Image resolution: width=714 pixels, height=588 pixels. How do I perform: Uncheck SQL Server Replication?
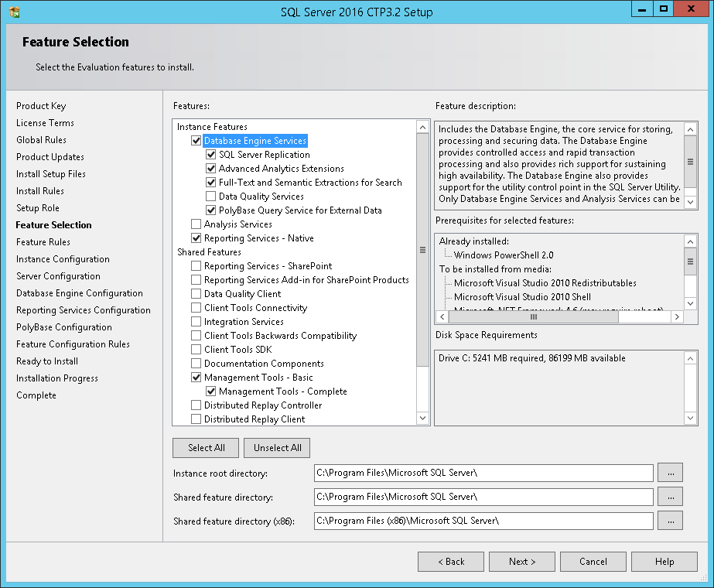pos(211,155)
